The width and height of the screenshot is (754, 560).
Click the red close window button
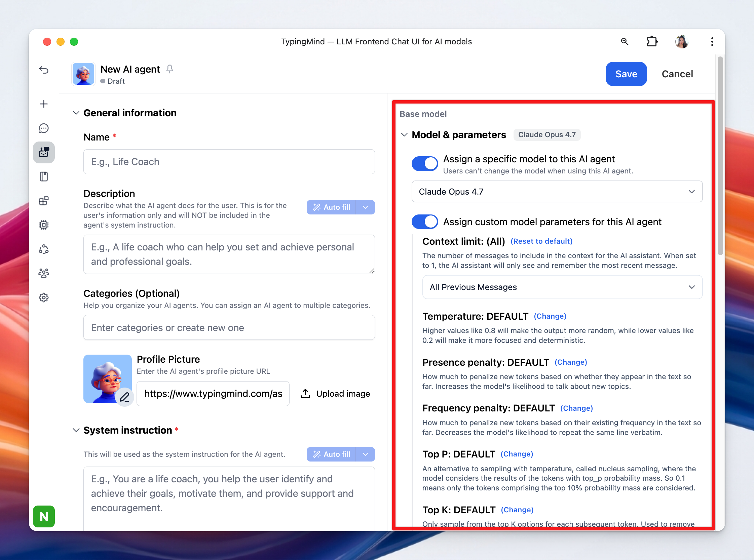(47, 42)
